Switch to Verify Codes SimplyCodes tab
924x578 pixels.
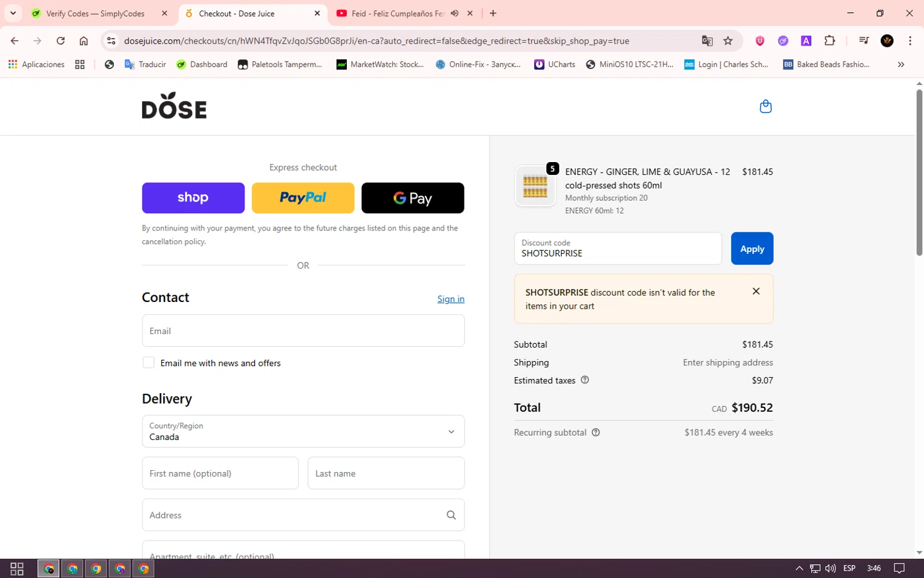tap(95, 14)
